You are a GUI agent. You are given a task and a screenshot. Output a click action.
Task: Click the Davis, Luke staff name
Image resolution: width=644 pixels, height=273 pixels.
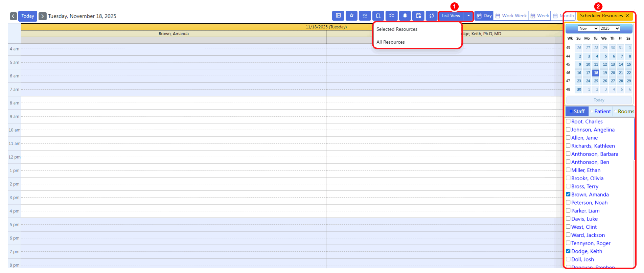tap(584, 219)
